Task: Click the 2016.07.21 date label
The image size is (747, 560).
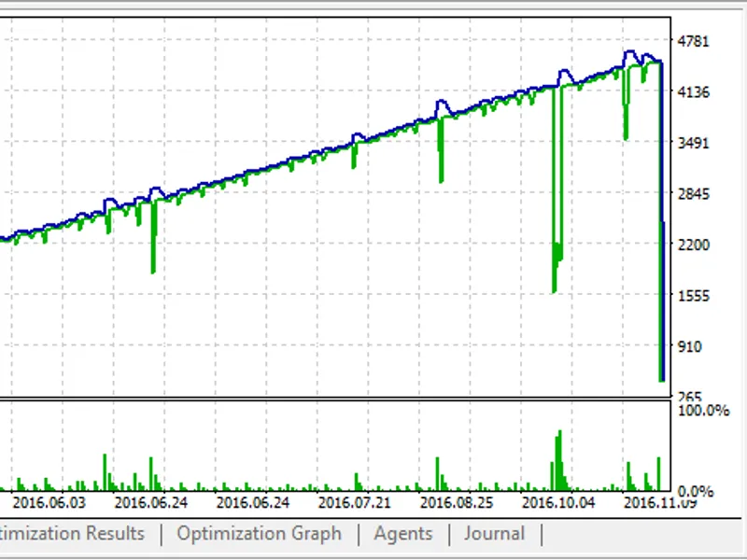Action: point(355,502)
